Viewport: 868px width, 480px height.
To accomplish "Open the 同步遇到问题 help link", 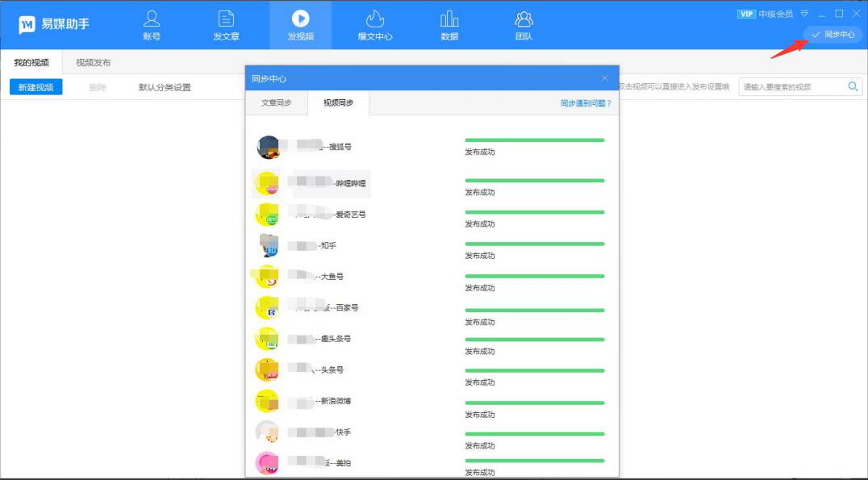I will coord(582,103).
